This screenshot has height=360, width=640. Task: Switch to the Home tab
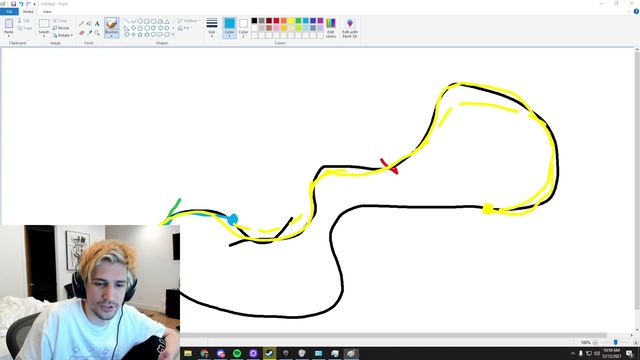(28, 11)
